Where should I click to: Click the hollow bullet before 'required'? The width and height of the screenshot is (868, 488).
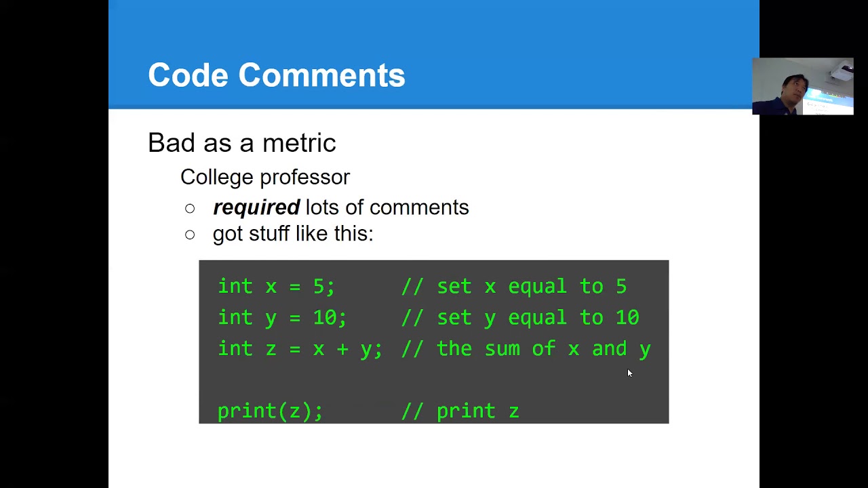(190, 209)
